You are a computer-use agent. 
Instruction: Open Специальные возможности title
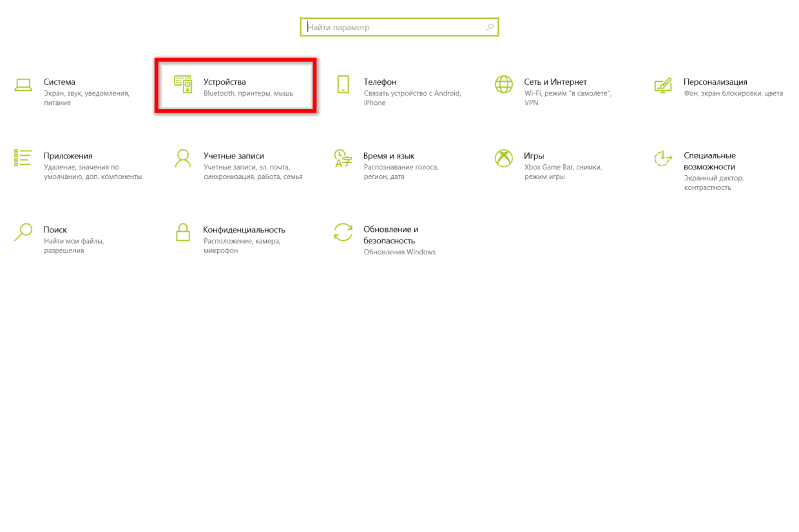(x=709, y=161)
